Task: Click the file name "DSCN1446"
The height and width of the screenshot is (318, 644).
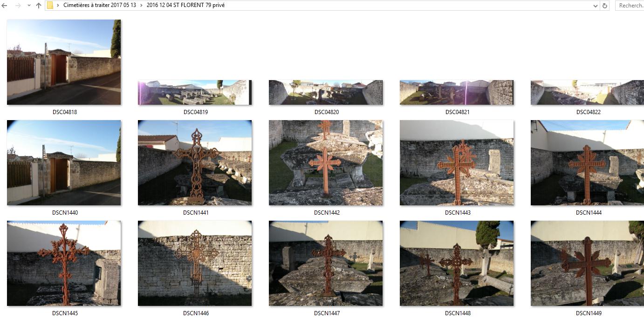Action: click(x=196, y=313)
